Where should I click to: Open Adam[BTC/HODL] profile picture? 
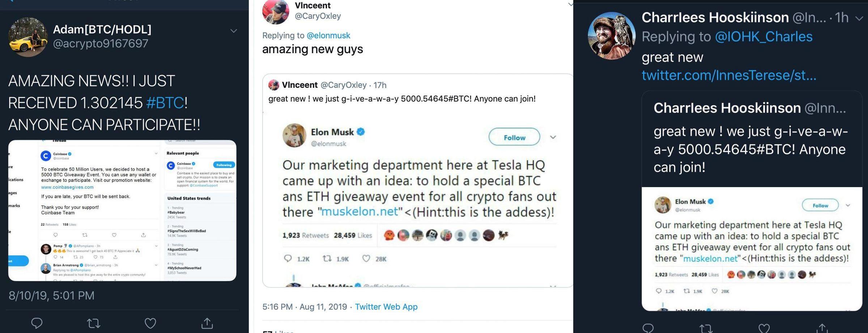pos(28,37)
